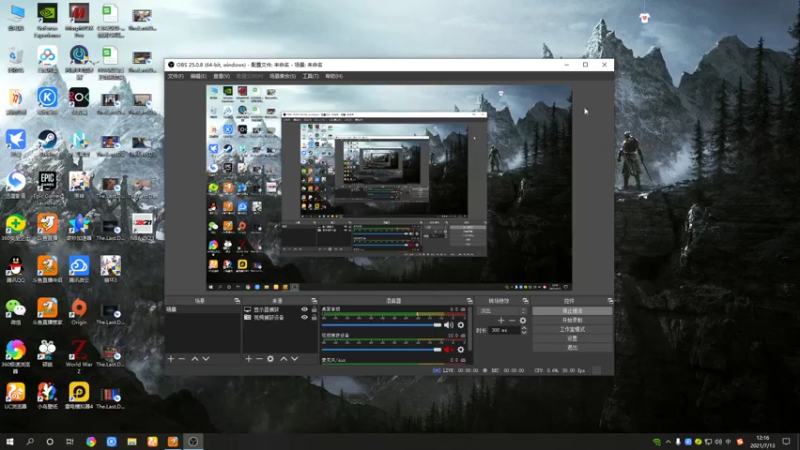Open Epic Games Launcher desktop shortcut
The height and width of the screenshot is (450, 800).
tap(47, 185)
